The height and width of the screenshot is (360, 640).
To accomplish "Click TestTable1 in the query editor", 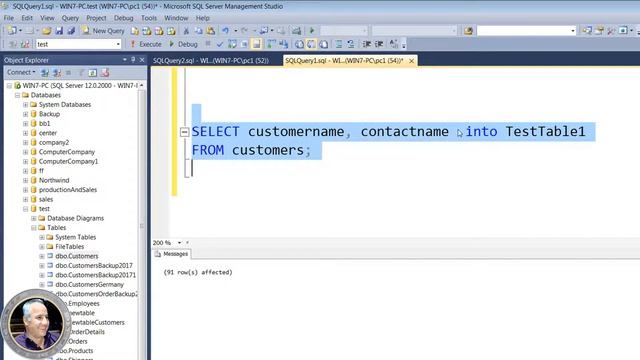I will coord(545,131).
